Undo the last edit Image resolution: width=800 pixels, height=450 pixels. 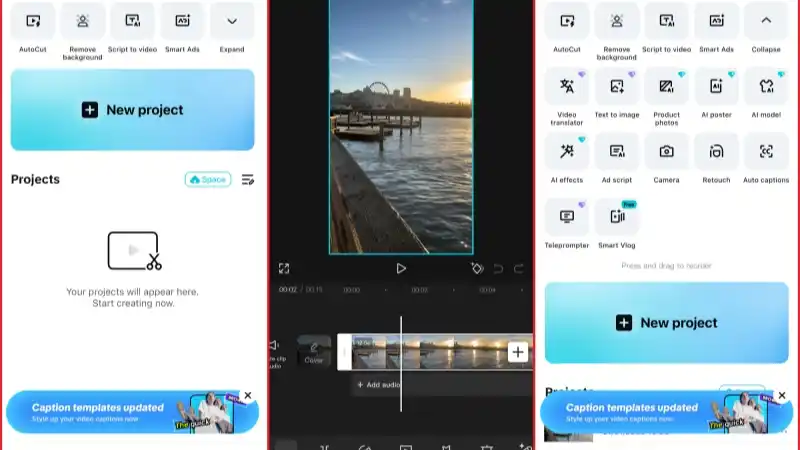(x=498, y=268)
